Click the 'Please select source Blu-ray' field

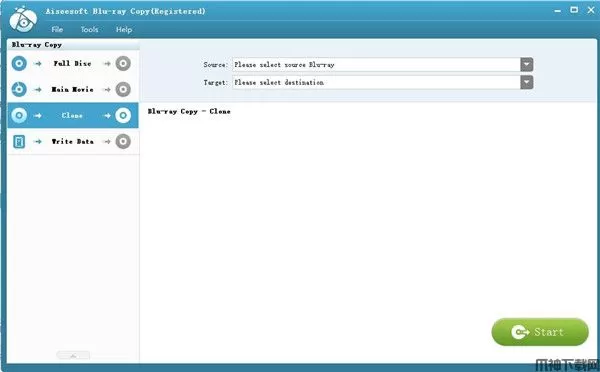(377, 65)
